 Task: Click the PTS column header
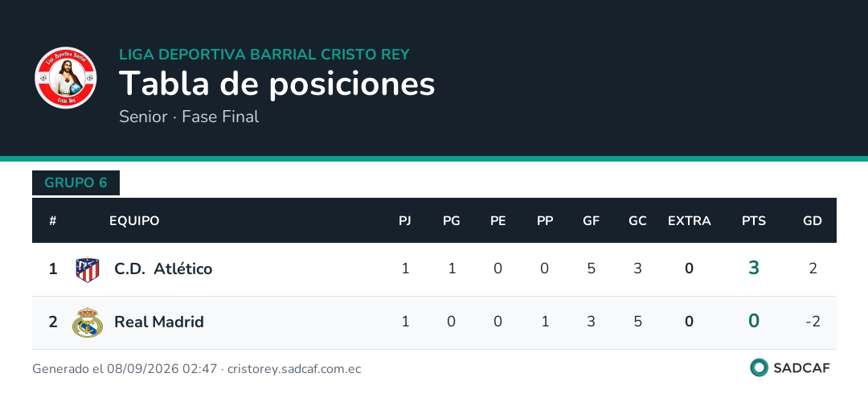click(754, 220)
